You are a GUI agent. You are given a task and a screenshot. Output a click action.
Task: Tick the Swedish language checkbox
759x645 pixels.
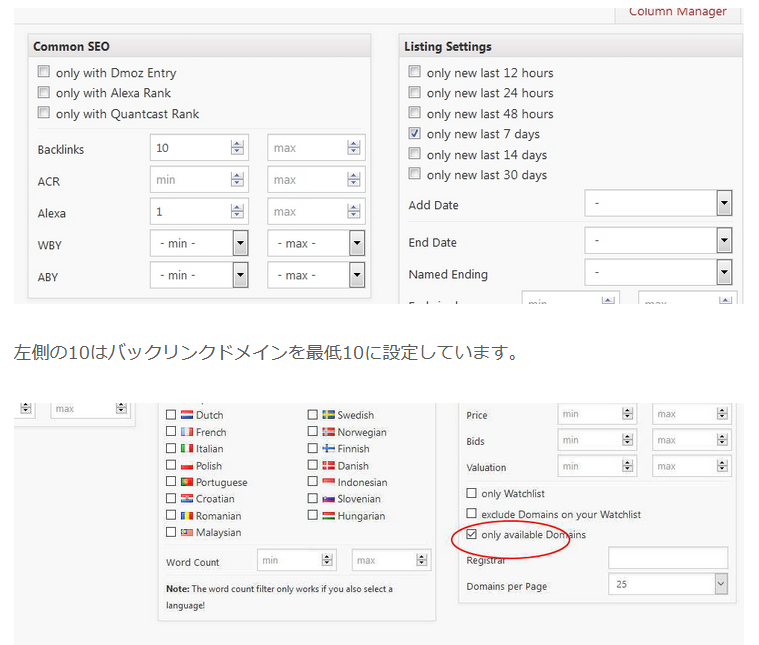(x=313, y=415)
